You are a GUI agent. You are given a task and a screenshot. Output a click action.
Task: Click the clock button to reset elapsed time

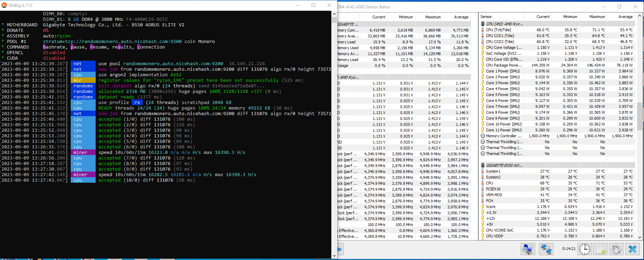(584, 249)
